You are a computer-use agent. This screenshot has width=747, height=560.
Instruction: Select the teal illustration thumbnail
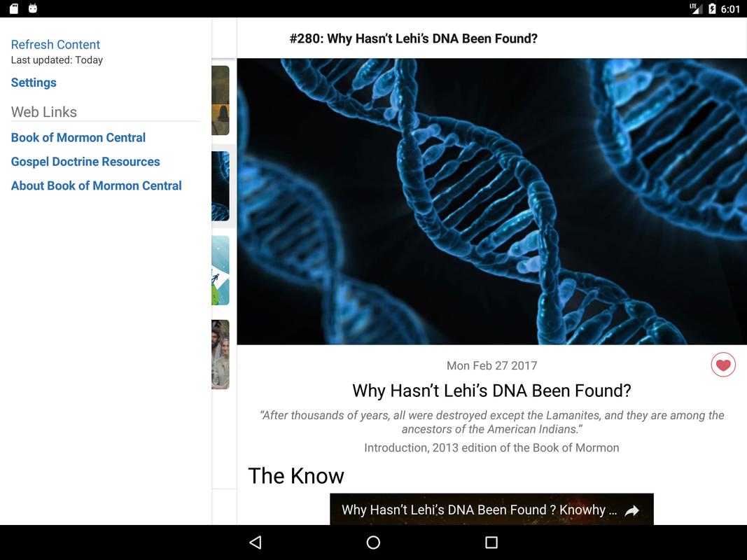coord(221,270)
